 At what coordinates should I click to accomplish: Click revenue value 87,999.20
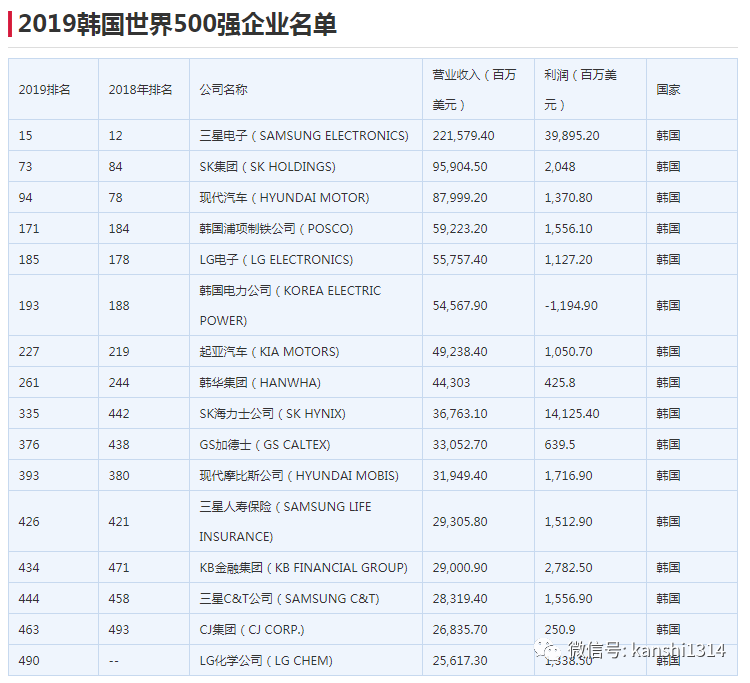(460, 198)
